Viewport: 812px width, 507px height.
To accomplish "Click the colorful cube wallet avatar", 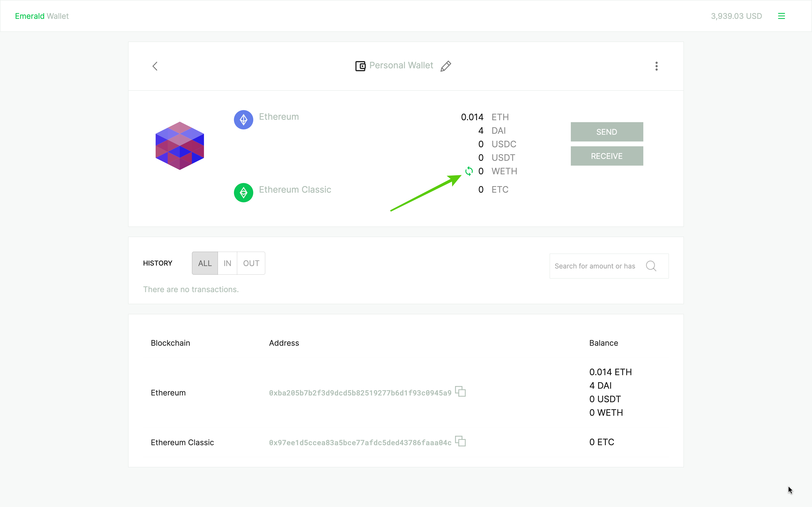I will [180, 146].
